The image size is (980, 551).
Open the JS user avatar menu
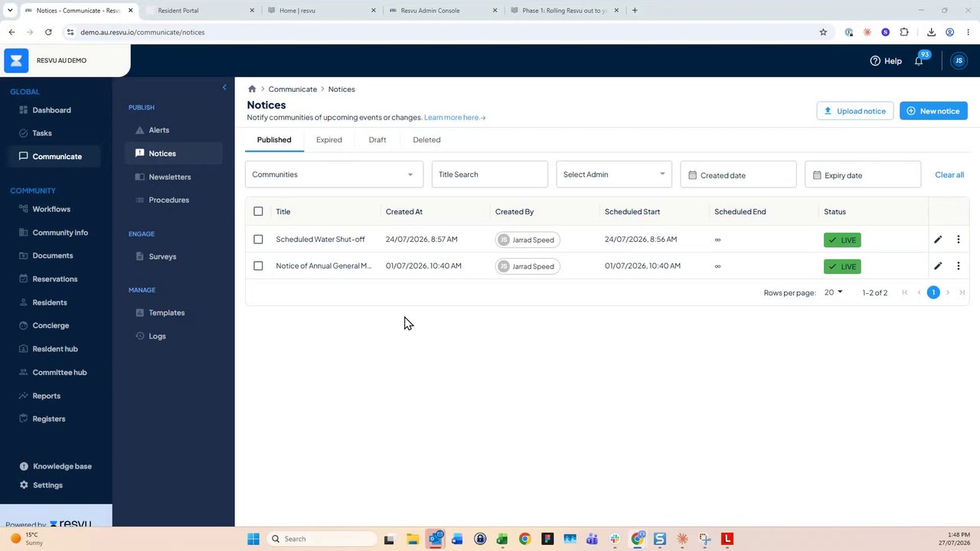(x=959, y=60)
